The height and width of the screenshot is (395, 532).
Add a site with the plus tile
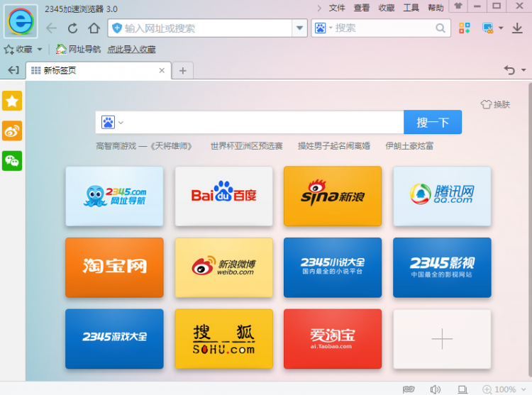(x=442, y=339)
